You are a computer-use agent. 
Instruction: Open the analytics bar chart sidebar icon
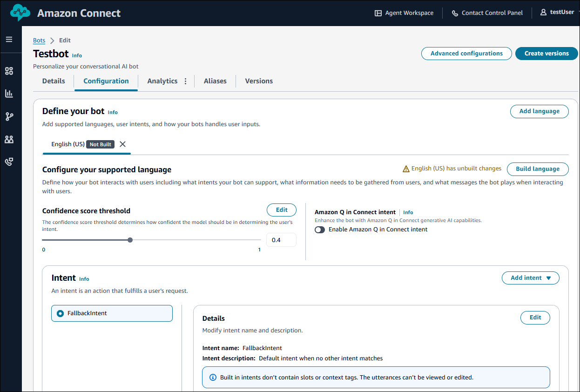9,94
